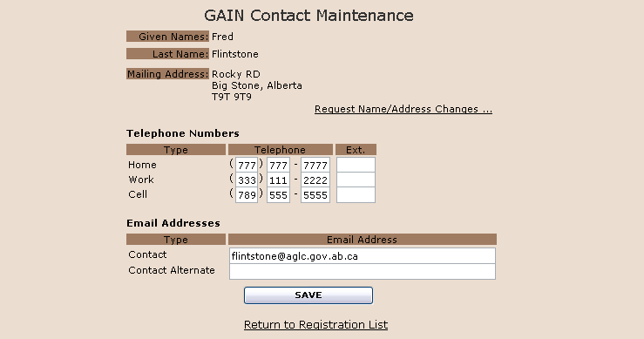Select the Cell prefix field 555
Image resolution: width=644 pixels, height=339 pixels.
click(x=279, y=194)
